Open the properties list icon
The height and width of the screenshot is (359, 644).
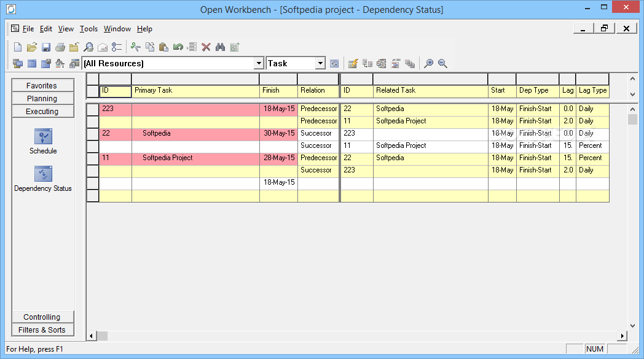tap(117, 47)
